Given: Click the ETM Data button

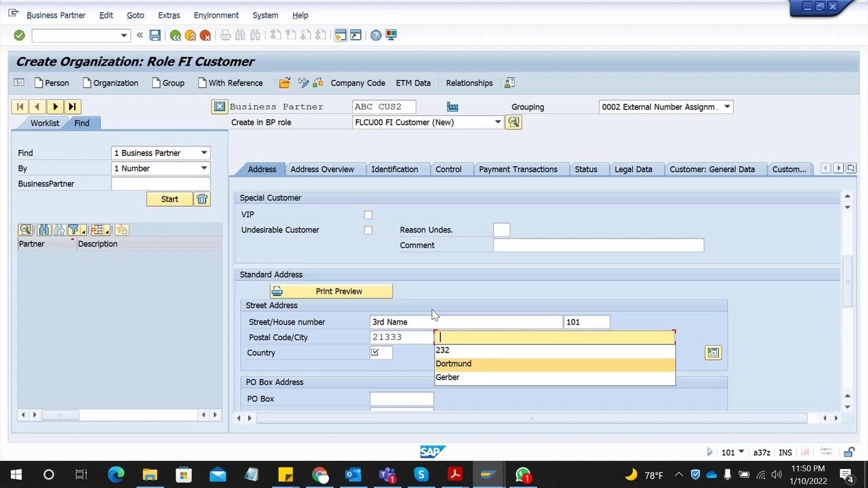Looking at the screenshot, I should (413, 83).
